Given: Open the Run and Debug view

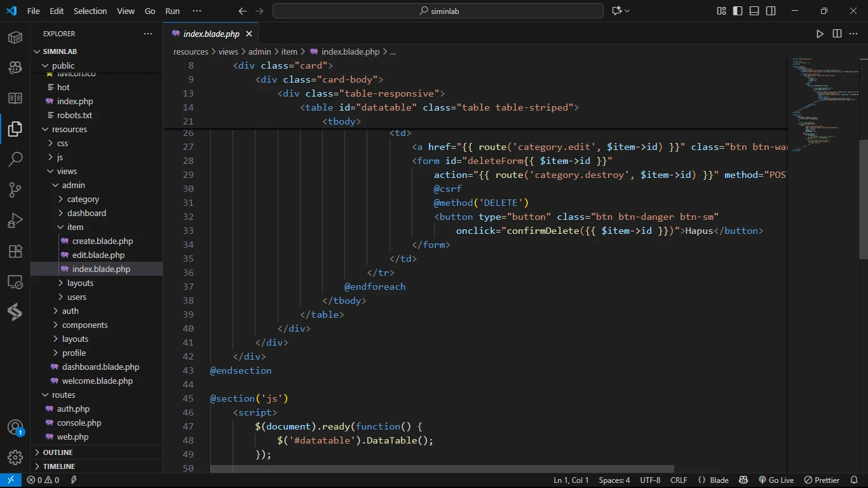Looking at the screenshot, I should point(15,220).
